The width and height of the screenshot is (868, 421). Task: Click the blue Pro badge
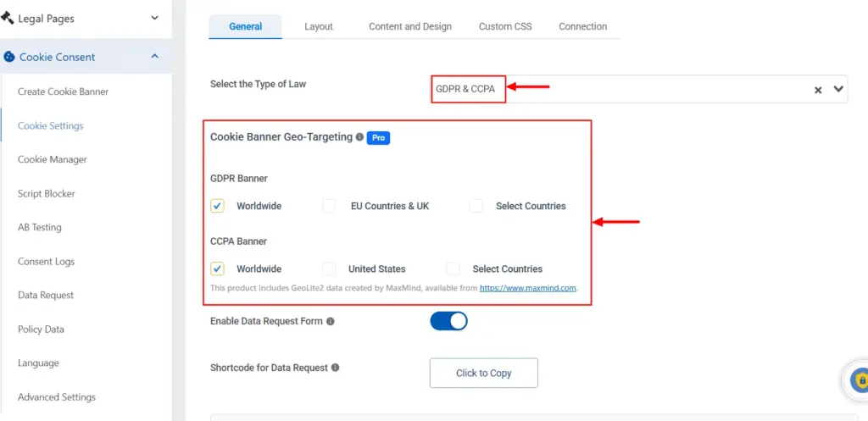point(378,138)
